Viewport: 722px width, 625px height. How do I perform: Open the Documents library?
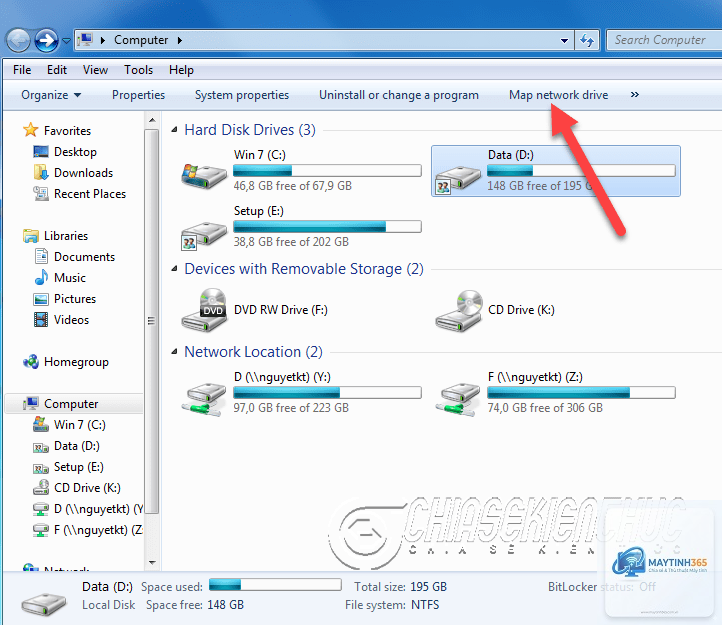pos(84,257)
